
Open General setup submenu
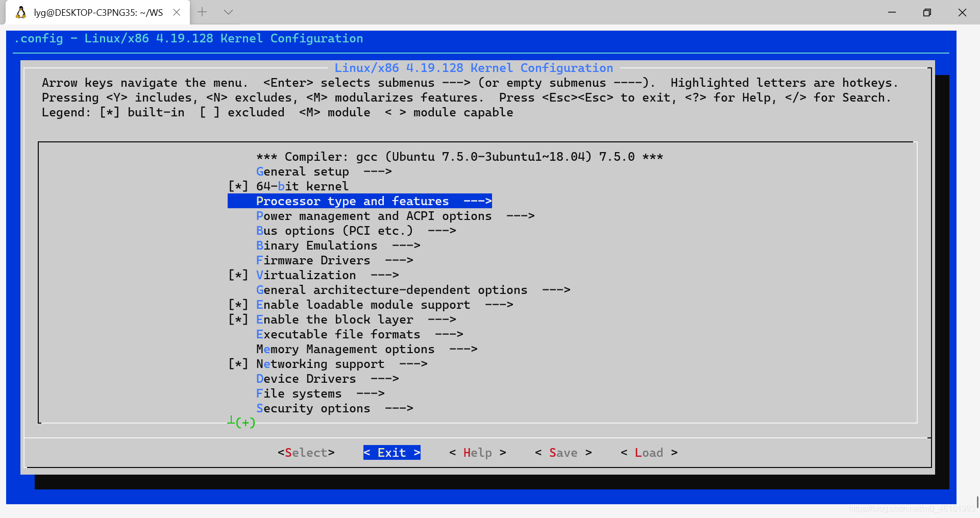[x=324, y=171]
